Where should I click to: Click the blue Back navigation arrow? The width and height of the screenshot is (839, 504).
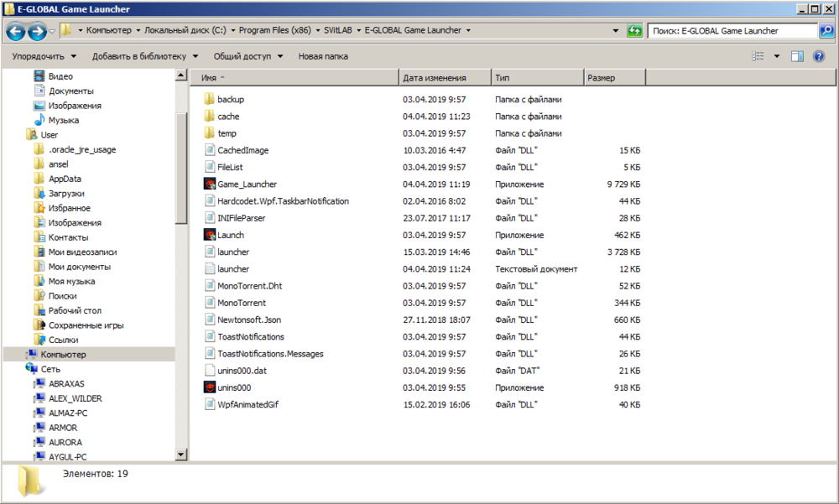coord(15,31)
